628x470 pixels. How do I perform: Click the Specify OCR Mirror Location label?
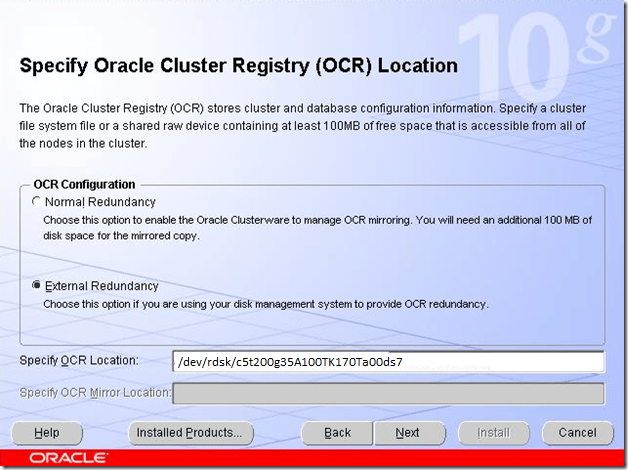[x=95, y=393]
